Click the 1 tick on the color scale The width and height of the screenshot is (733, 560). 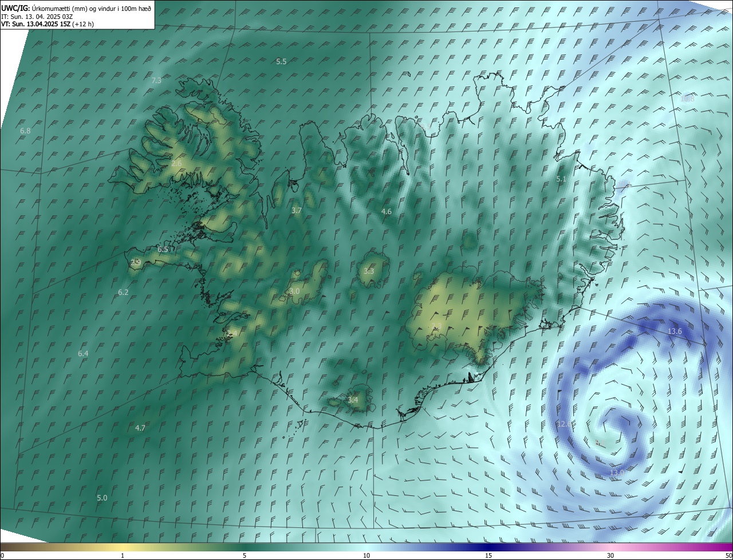coord(123,555)
